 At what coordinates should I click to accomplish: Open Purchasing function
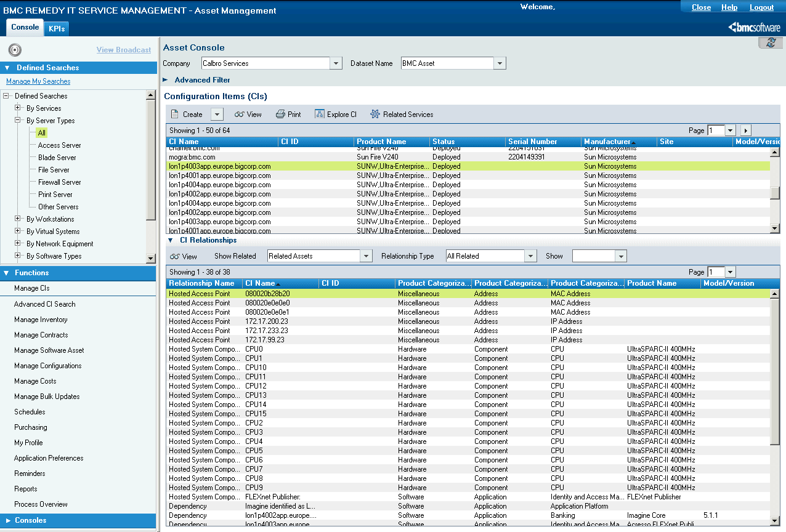click(31, 427)
